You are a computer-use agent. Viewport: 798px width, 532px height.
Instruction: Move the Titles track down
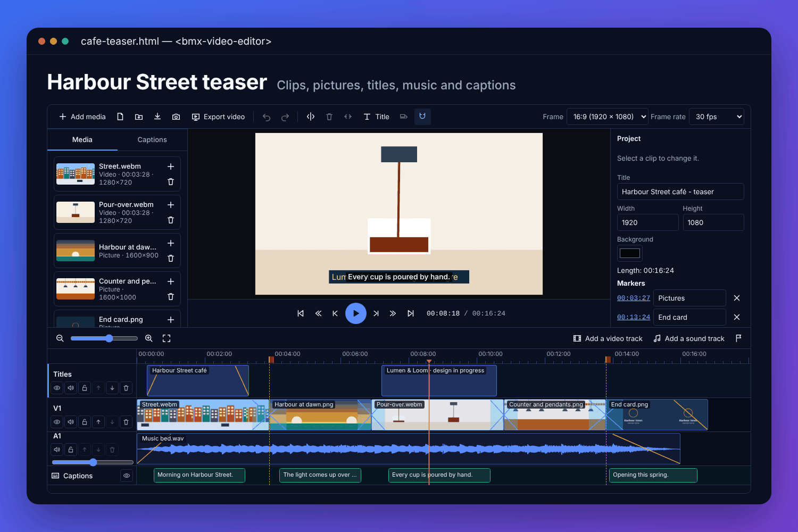pos(112,388)
